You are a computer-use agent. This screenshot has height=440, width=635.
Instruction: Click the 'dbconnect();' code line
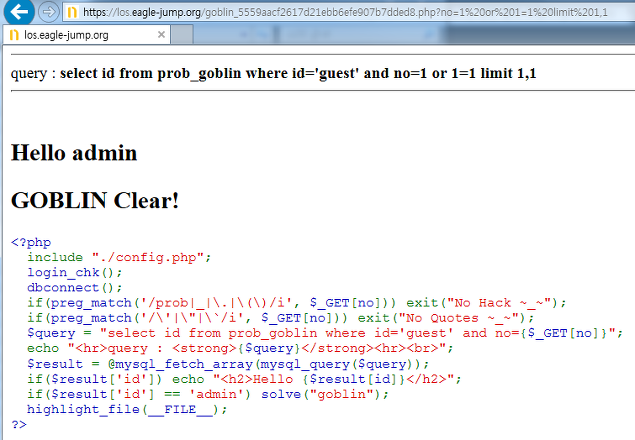75,288
